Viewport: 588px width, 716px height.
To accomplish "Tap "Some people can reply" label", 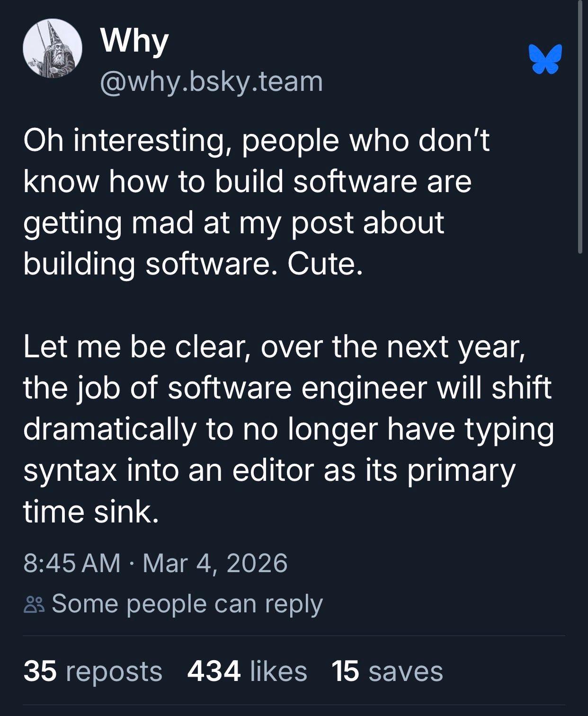I will pos(187,604).
